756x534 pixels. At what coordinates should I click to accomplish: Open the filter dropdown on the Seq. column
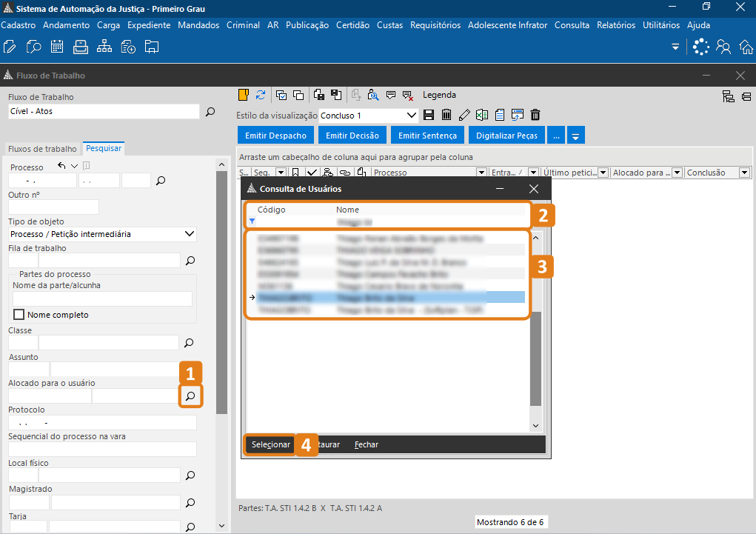[281, 173]
